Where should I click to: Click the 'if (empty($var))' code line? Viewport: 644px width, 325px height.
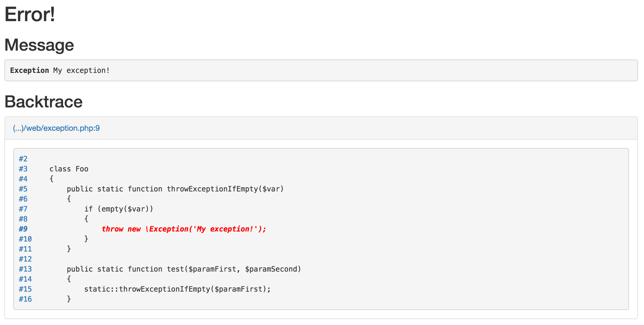[119, 209]
